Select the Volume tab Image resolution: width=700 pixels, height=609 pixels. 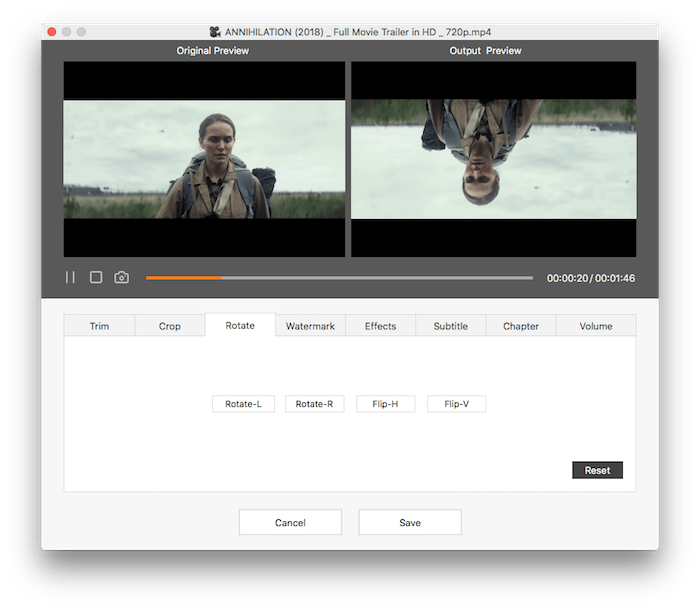click(596, 326)
